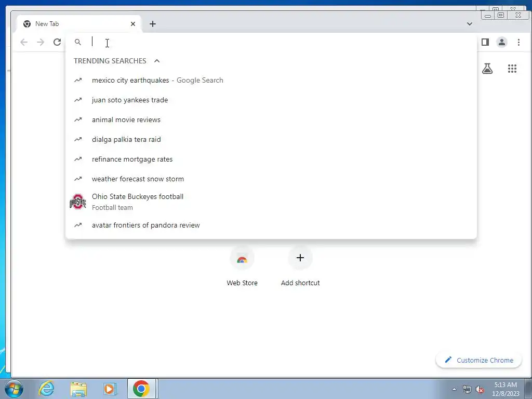Click the network tray icon

(467, 390)
